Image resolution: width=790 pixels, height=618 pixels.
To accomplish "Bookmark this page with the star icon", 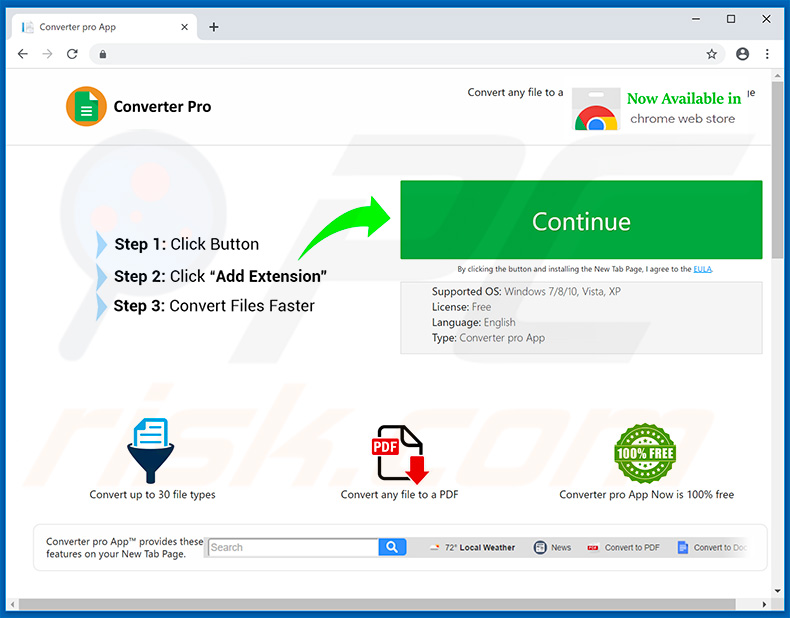I will coord(711,54).
